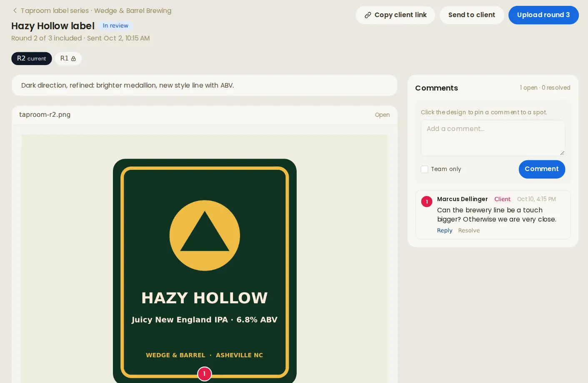Click the link icon in Copy client link
Image resolution: width=588 pixels, height=383 pixels.
pyautogui.click(x=368, y=15)
